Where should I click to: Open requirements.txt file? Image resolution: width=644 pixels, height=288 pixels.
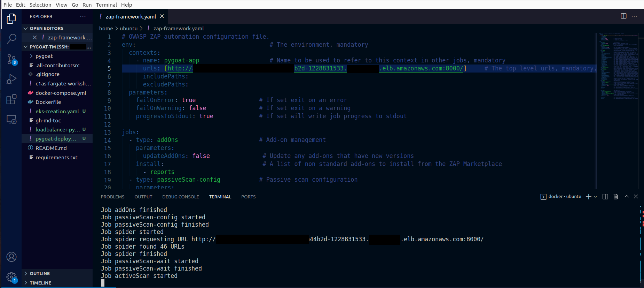56,157
